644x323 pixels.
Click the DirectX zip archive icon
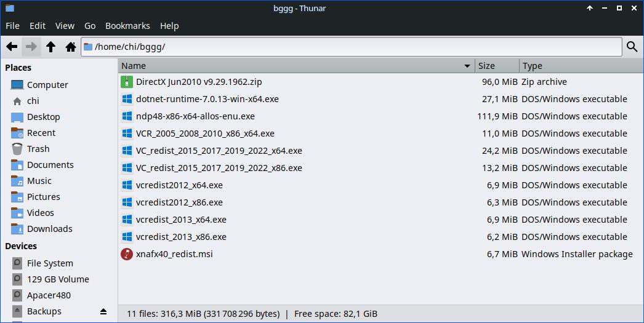[127, 82]
